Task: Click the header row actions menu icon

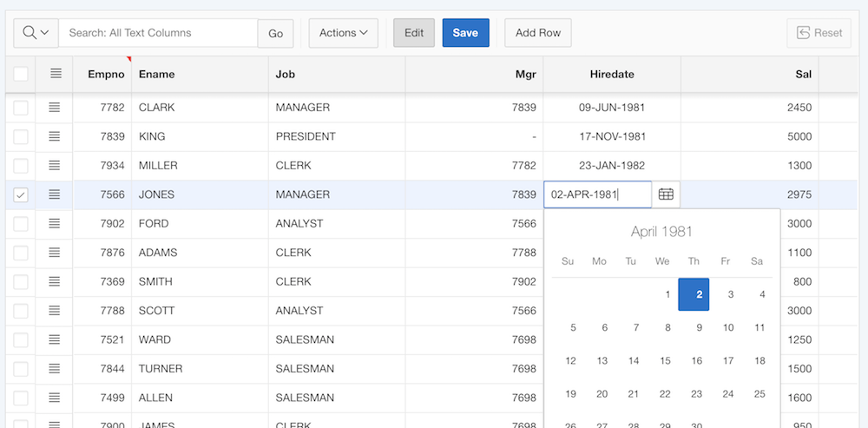Action: click(56, 74)
